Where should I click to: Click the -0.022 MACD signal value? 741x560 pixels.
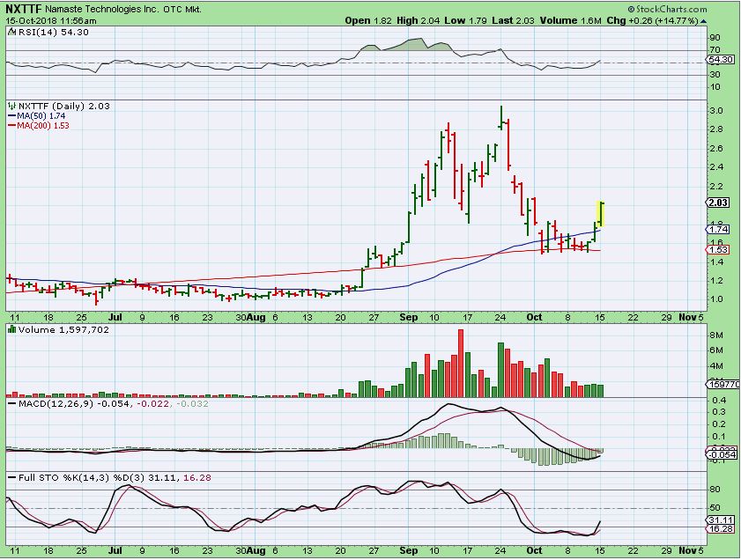click(153, 403)
